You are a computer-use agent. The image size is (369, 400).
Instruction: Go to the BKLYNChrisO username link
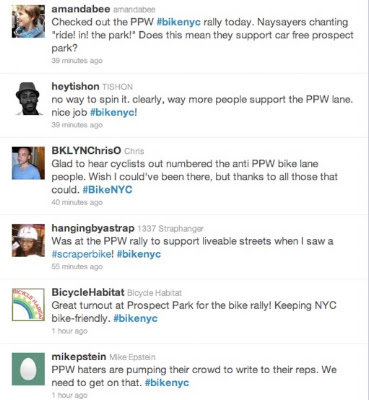[86, 150]
